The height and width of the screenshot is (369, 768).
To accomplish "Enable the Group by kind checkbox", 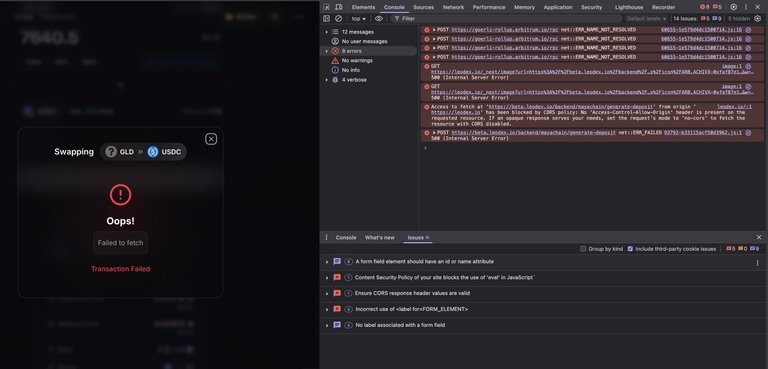I will coord(583,249).
